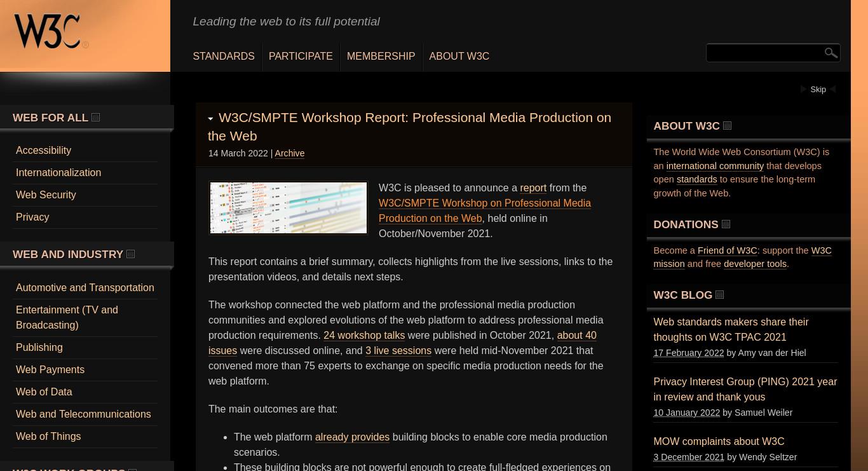Click the search magnifier icon
The height and width of the screenshot is (471, 868).
[x=831, y=53]
